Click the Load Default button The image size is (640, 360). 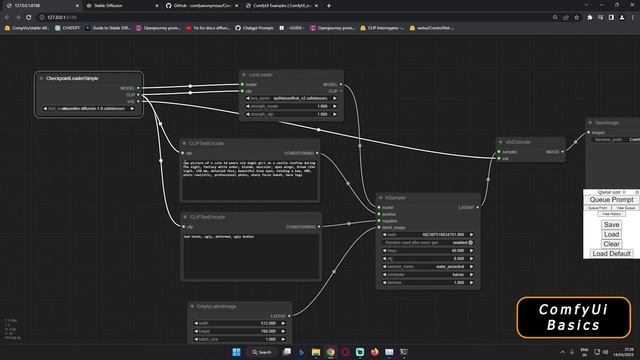pyautogui.click(x=611, y=253)
